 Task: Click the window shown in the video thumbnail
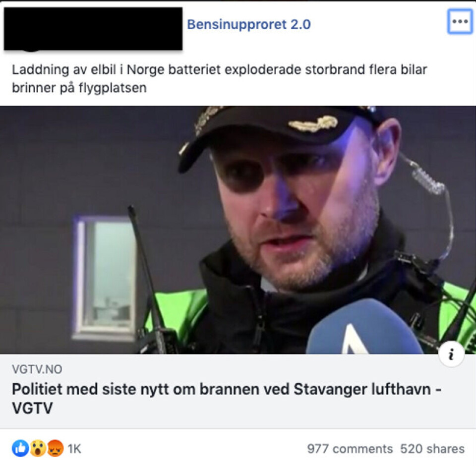pos(105,278)
